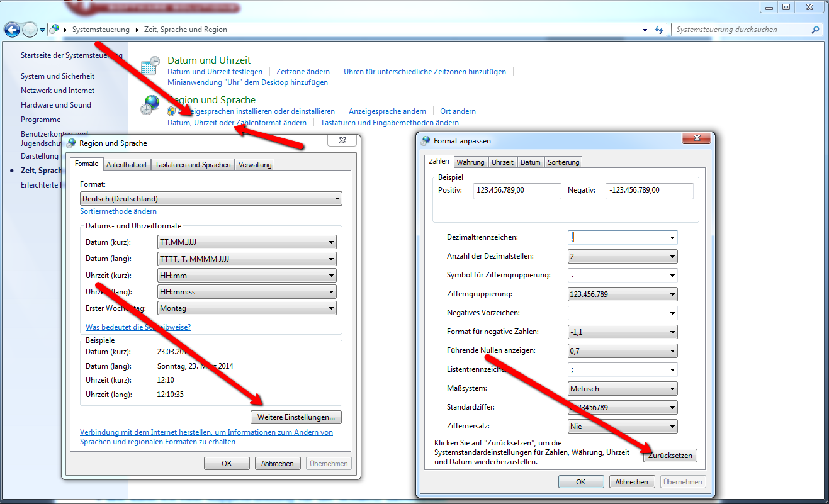Open the Anzahl der Dezimalstellen dropdown
The image size is (829, 504).
[623, 256]
